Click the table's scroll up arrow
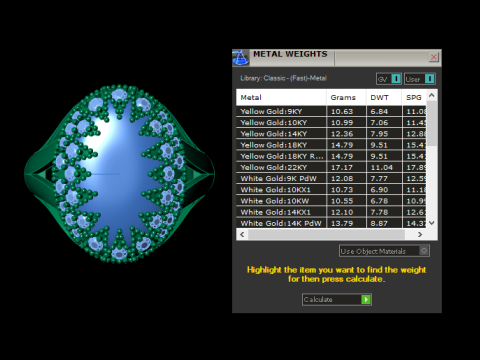Viewport: 480px width, 360px height. pyautogui.click(x=432, y=95)
